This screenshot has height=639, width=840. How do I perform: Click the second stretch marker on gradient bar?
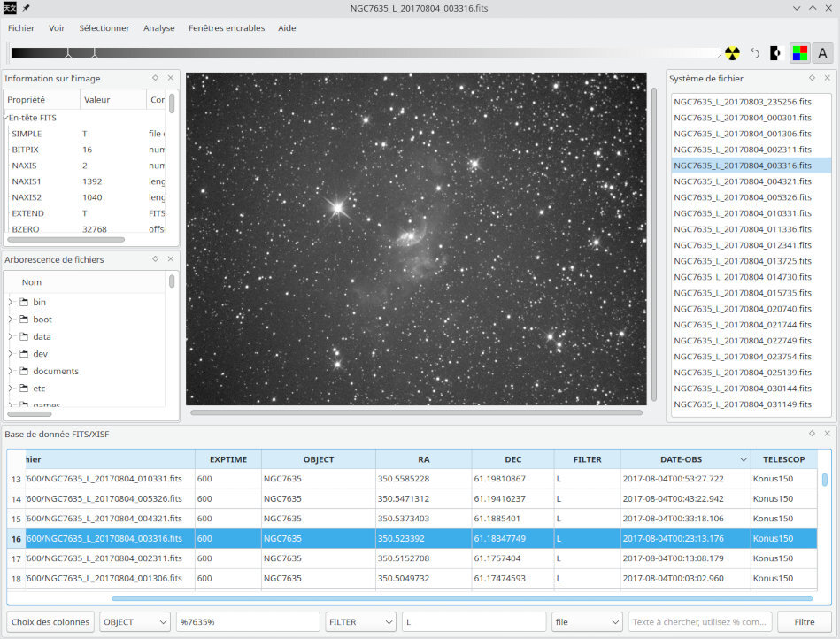(95, 53)
